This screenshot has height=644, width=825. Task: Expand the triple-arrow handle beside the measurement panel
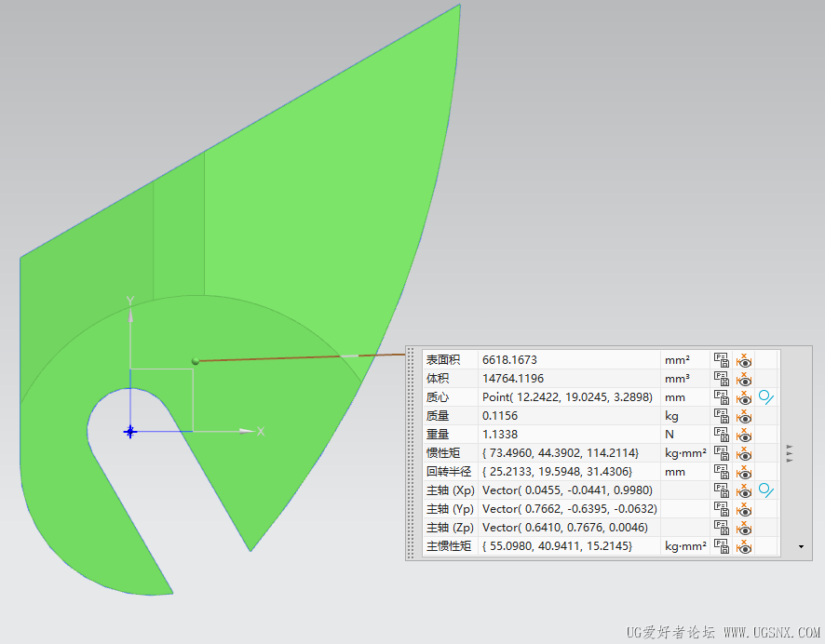(x=790, y=453)
